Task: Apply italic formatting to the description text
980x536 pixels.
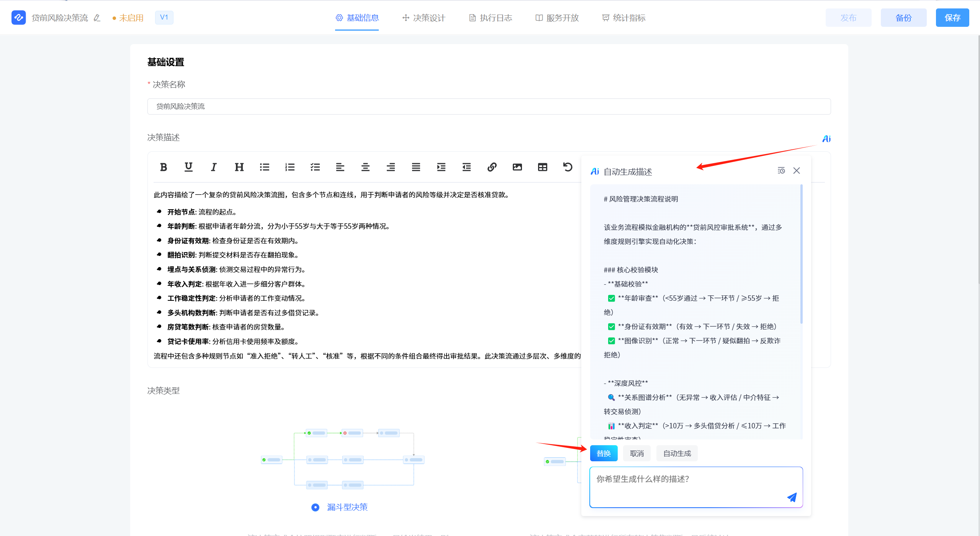Action: coord(213,167)
